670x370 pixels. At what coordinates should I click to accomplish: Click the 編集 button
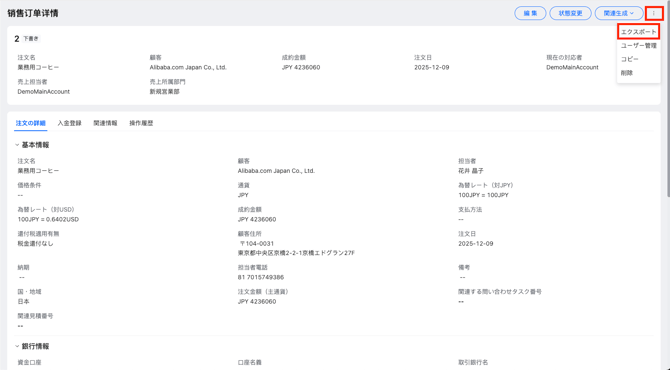(x=530, y=13)
